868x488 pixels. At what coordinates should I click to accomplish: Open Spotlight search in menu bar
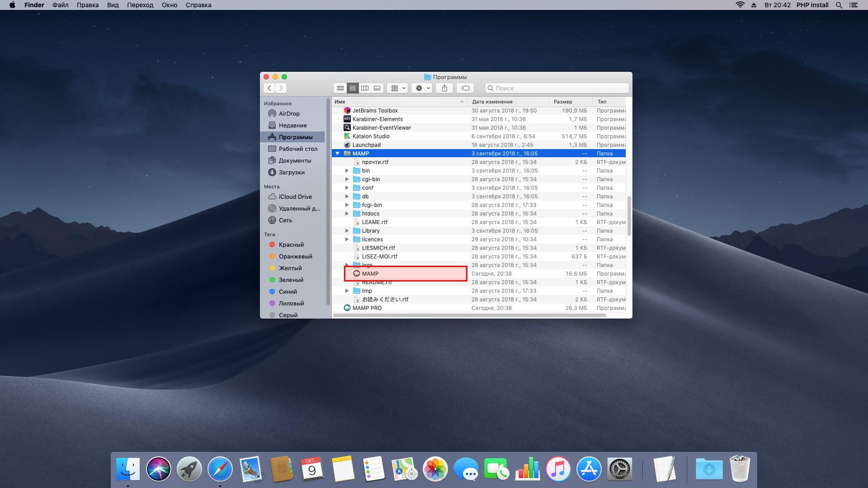[x=839, y=5]
